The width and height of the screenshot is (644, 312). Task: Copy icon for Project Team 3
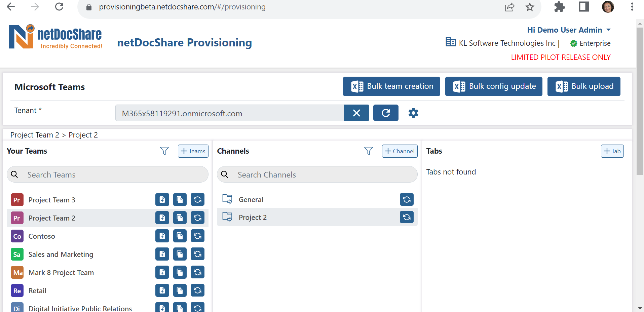[180, 200]
